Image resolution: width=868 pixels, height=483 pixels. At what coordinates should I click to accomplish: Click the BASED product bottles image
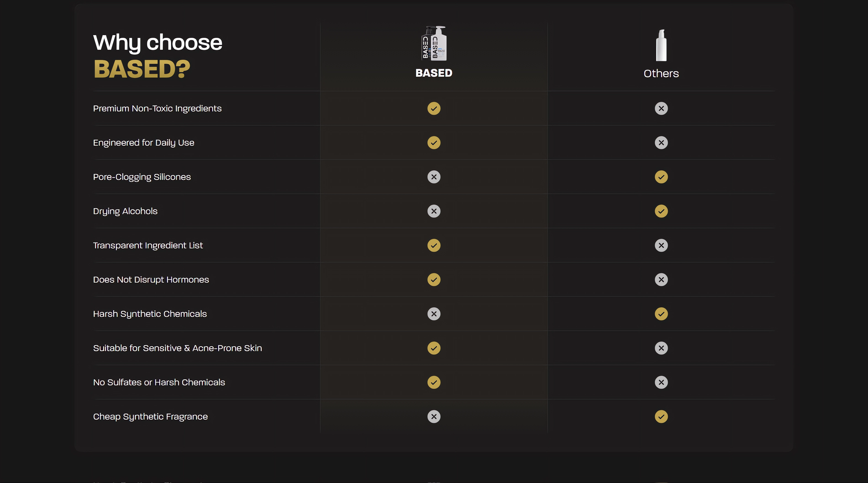tap(434, 43)
